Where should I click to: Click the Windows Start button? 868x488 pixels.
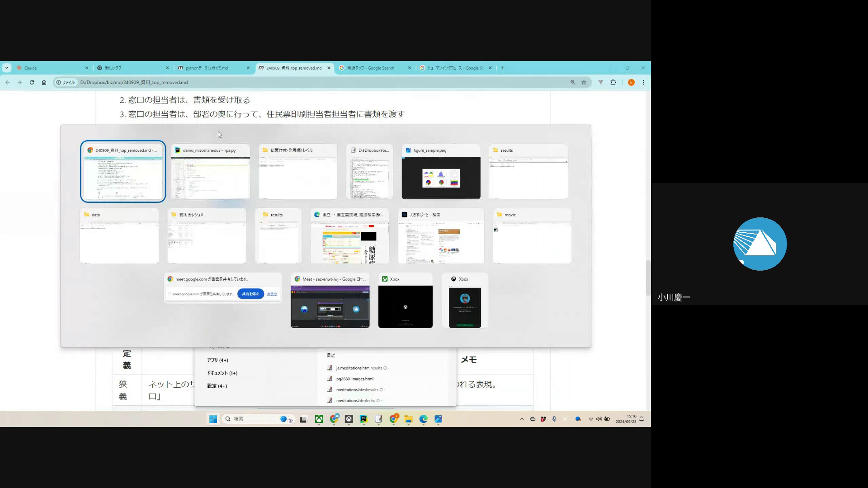pos(213,419)
